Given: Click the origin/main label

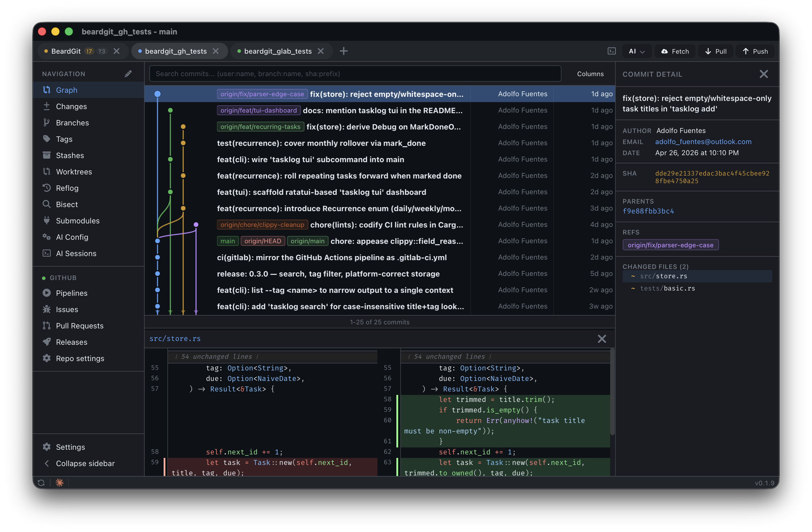Looking at the screenshot, I should point(307,241).
